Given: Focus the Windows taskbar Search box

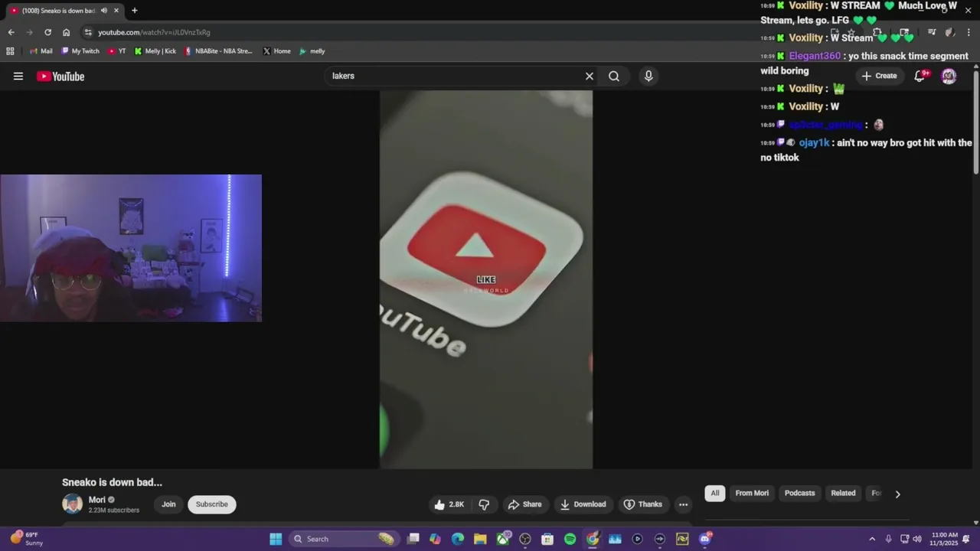Looking at the screenshot, I should [343, 539].
